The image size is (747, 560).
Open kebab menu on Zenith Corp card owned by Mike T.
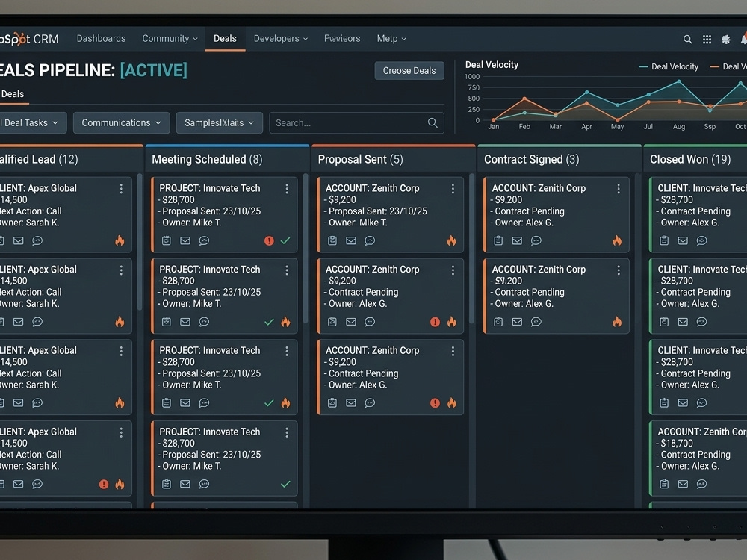pyautogui.click(x=453, y=189)
